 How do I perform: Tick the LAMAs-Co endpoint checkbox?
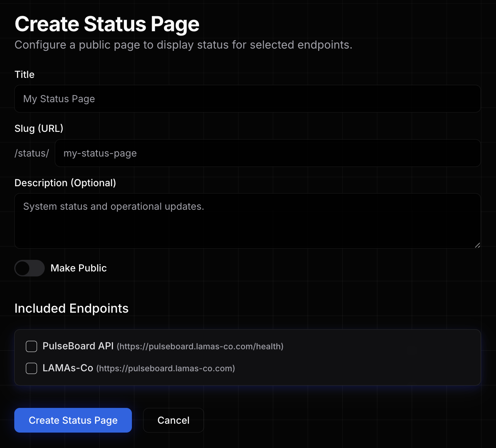[31, 368]
